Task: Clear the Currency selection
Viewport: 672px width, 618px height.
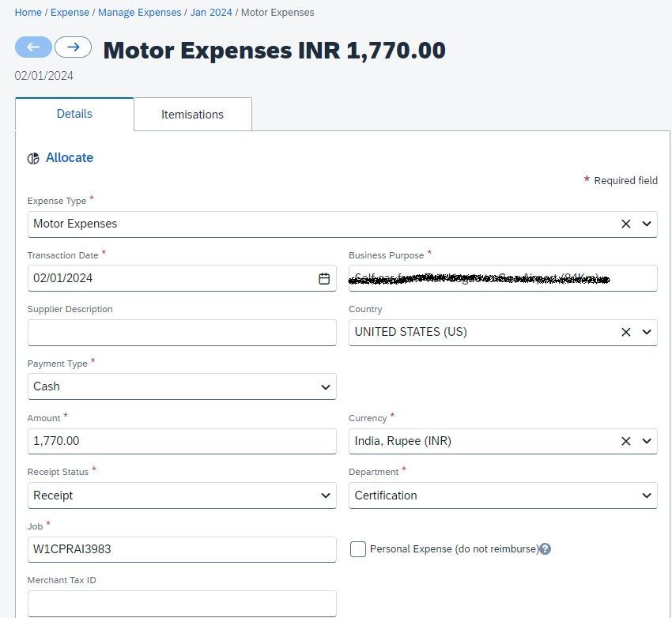Action: tap(625, 441)
